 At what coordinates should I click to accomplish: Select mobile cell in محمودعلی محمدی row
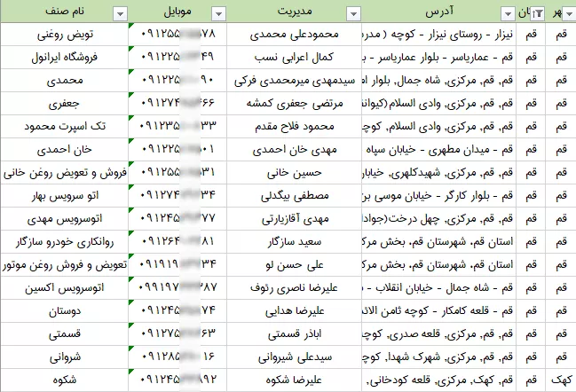point(178,35)
